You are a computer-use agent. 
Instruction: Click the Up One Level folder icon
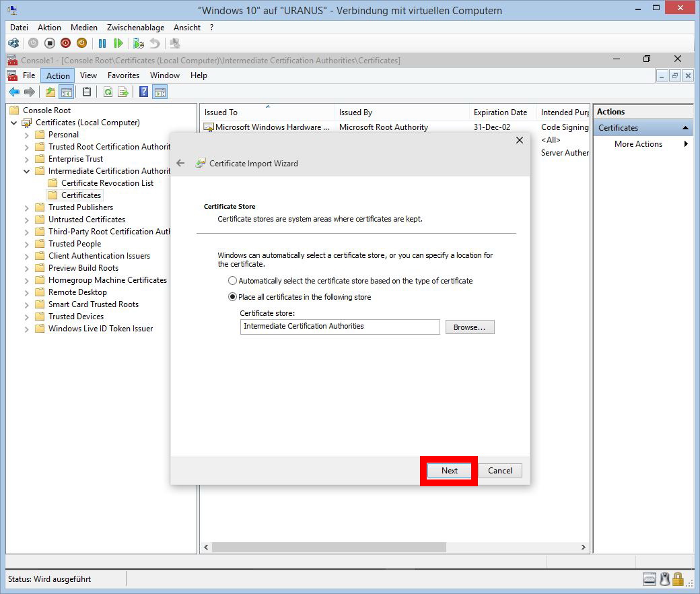[50, 92]
